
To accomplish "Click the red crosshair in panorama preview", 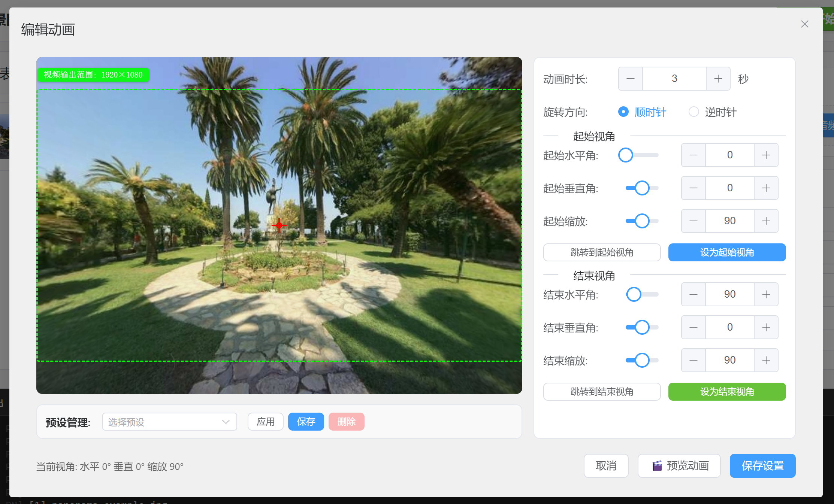I will (279, 225).
